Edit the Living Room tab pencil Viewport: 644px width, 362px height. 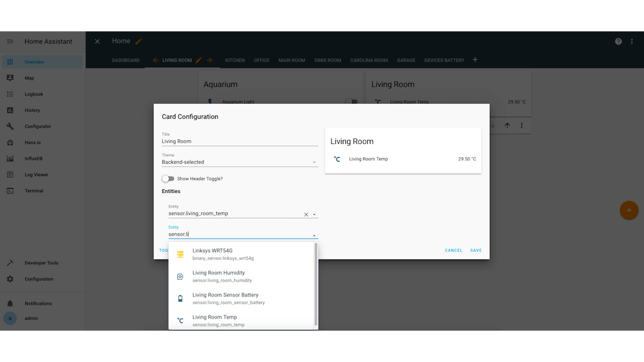click(198, 60)
